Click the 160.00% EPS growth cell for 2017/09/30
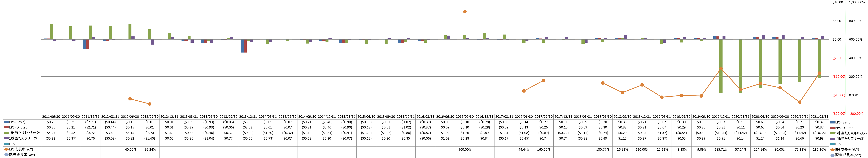Screen dimensions: 868x158 point(544,149)
